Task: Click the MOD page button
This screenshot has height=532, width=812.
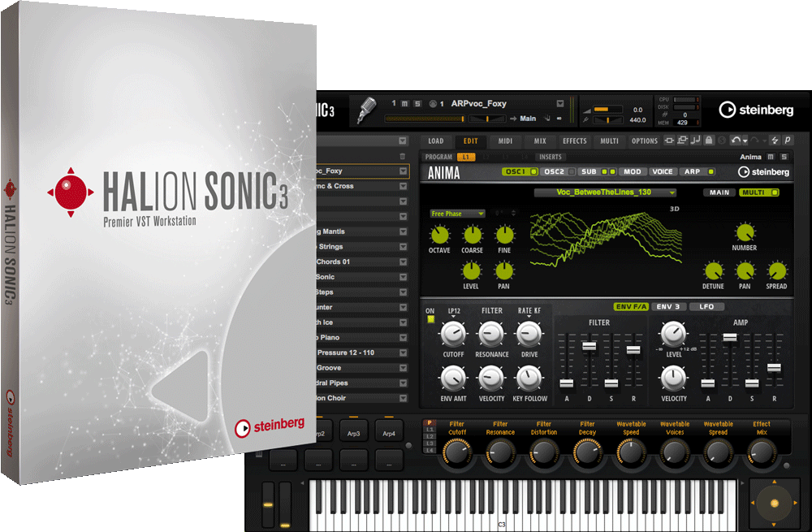Action: tap(632, 171)
